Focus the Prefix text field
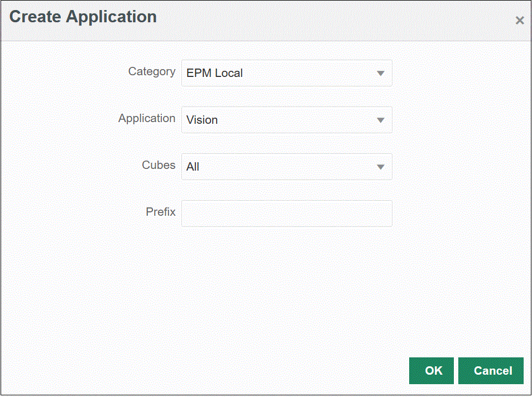 (x=286, y=214)
